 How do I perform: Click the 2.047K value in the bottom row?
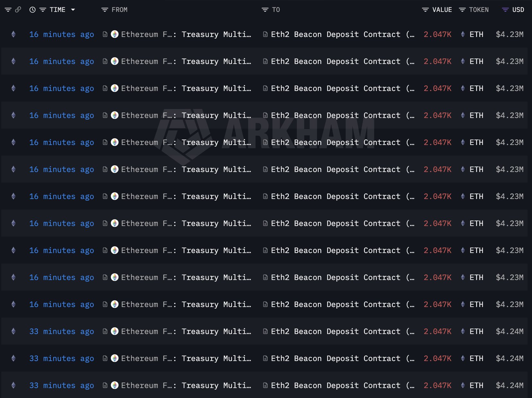tap(437, 385)
